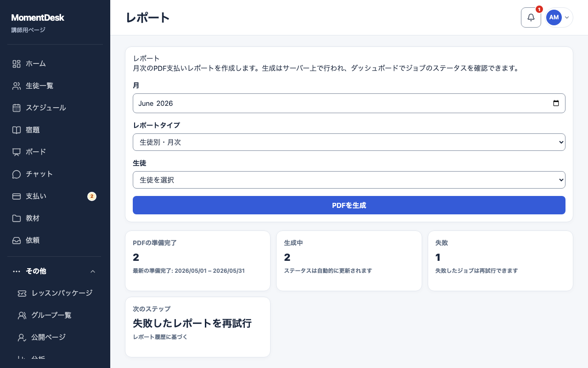This screenshot has width=588, height=368.
Task: Click 最新の準備完了 date range text
Action: point(189,271)
